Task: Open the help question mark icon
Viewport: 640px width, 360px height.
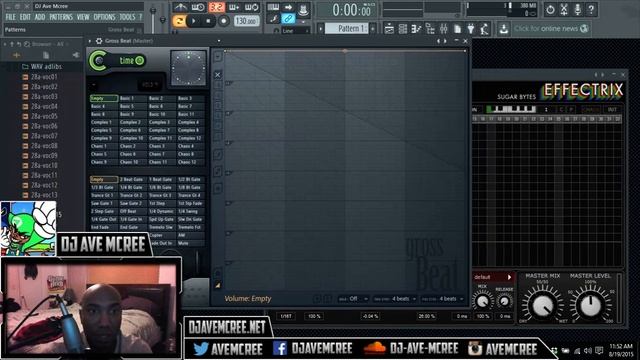Action: click(x=591, y=9)
